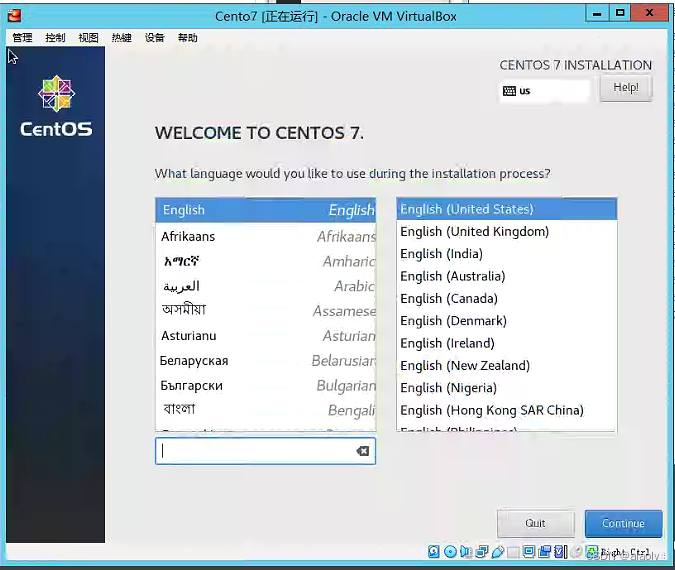675x570 pixels.
Task: Select English (Australia) locale
Action: 507,276
